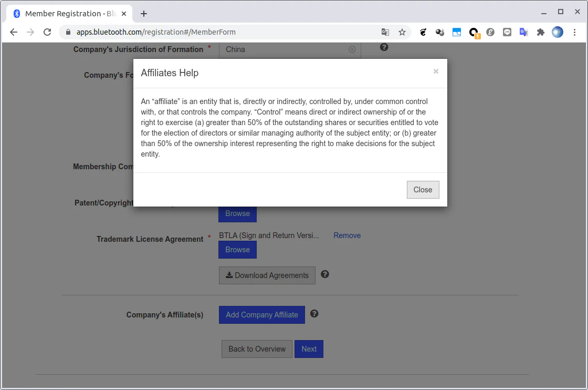
Task: Open the two-spheres extension icon
Action: coord(439,32)
